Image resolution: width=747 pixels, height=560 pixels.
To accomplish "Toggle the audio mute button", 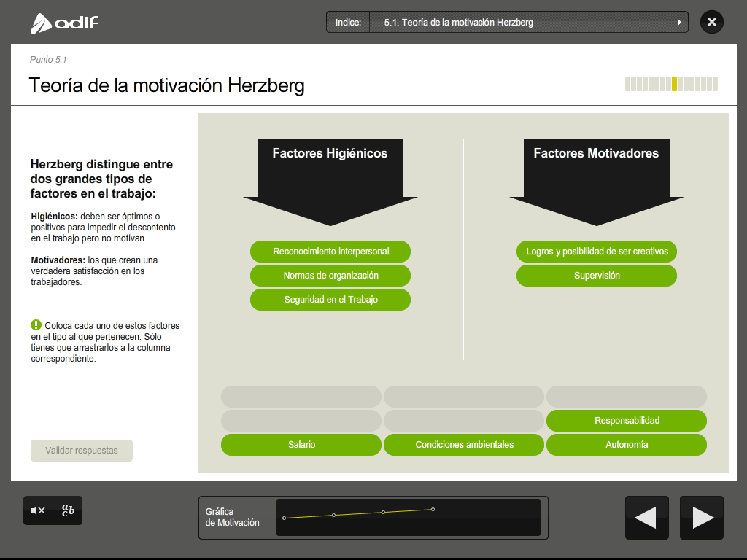I will (x=38, y=510).
